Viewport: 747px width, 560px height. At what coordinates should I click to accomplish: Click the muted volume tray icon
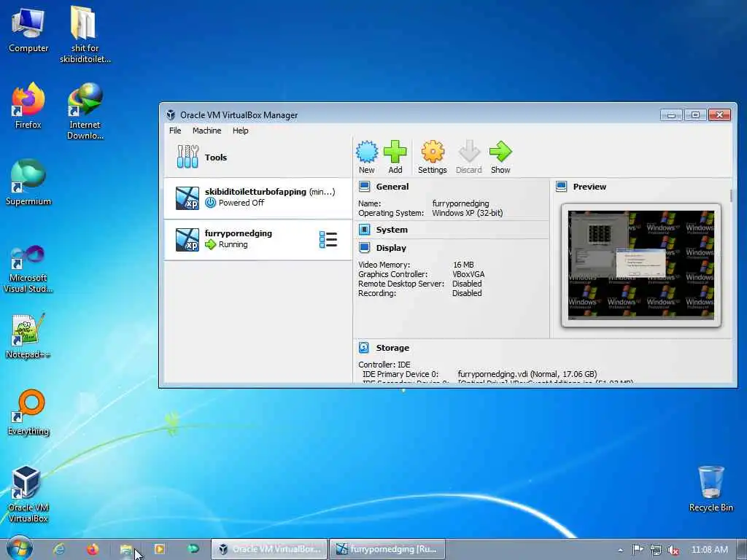(x=673, y=550)
